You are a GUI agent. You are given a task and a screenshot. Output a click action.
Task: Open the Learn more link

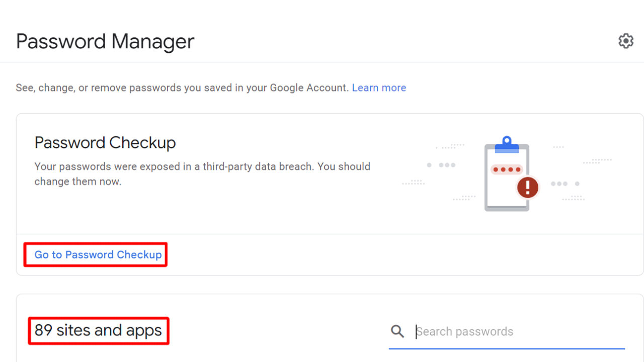[379, 87]
